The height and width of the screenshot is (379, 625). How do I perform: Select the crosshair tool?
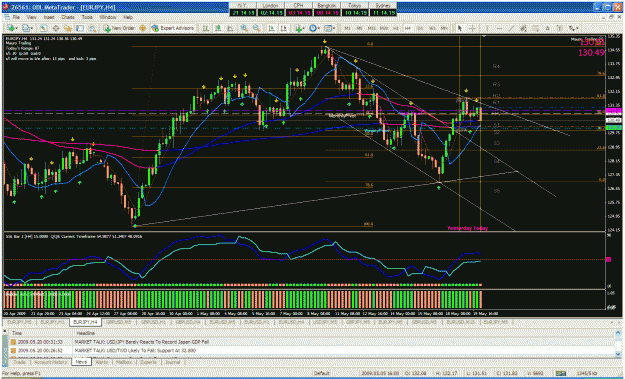tap(472, 28)
